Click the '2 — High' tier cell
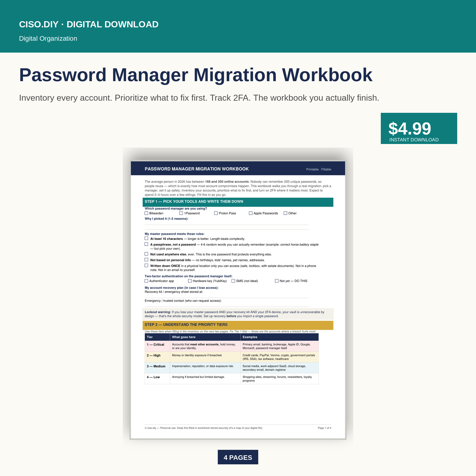 [x=157, y=357]
